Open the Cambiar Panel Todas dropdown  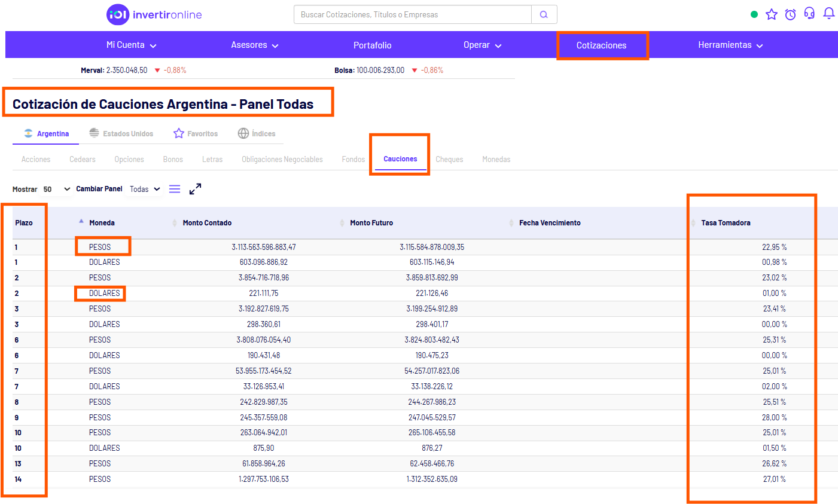click(x=145, y=190)
